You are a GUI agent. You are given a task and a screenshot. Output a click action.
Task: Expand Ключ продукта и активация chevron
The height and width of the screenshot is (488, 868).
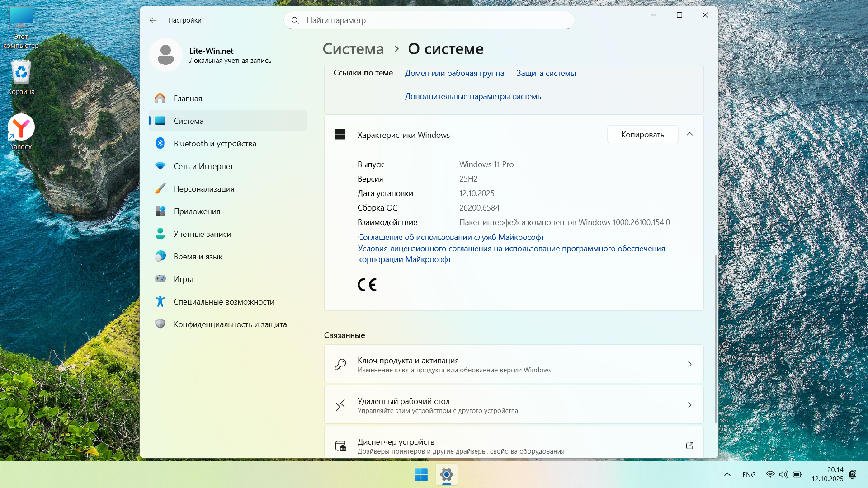[x=689, y=364]
